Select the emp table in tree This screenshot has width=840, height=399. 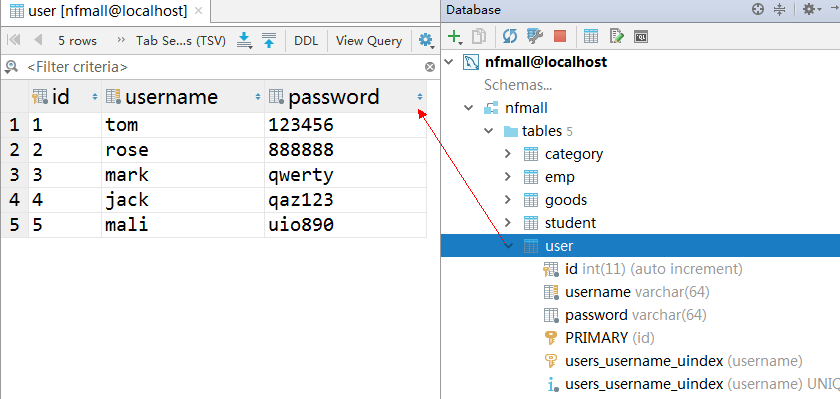[x=560, y=177]
